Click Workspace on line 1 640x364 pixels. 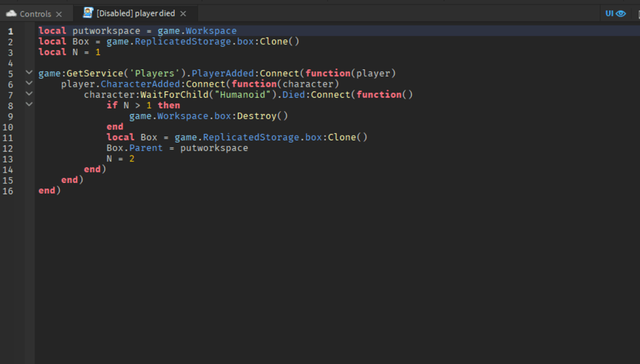[211, 31]
